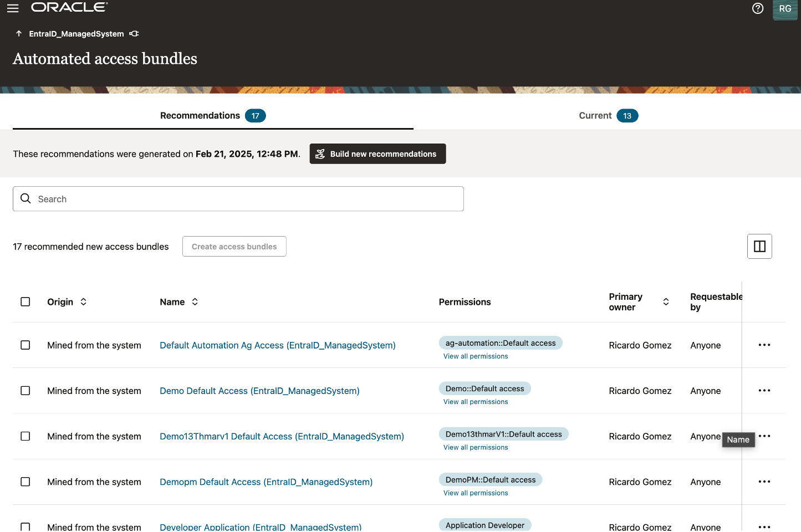801x532 pixels.
Task: Sort the table by Origin column
Action: (x=83, y=301)
